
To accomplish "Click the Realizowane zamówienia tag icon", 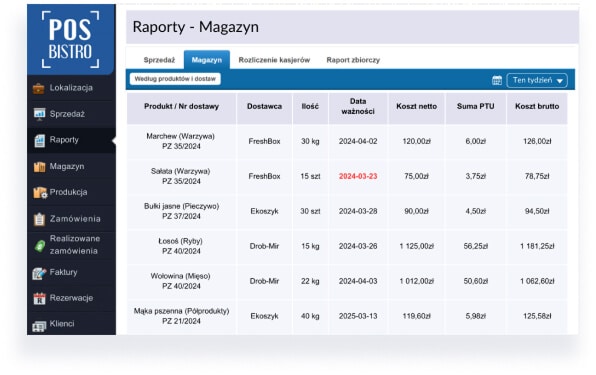I will (40, 246).
